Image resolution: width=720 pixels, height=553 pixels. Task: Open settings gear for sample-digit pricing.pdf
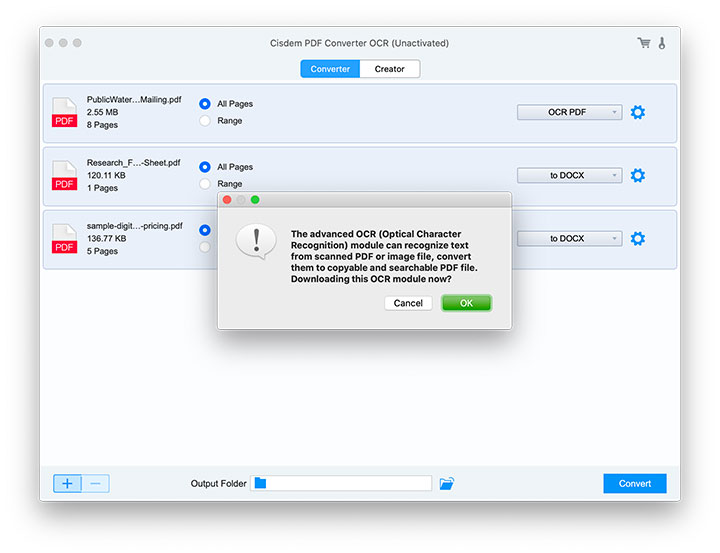[x=637, y=239]
